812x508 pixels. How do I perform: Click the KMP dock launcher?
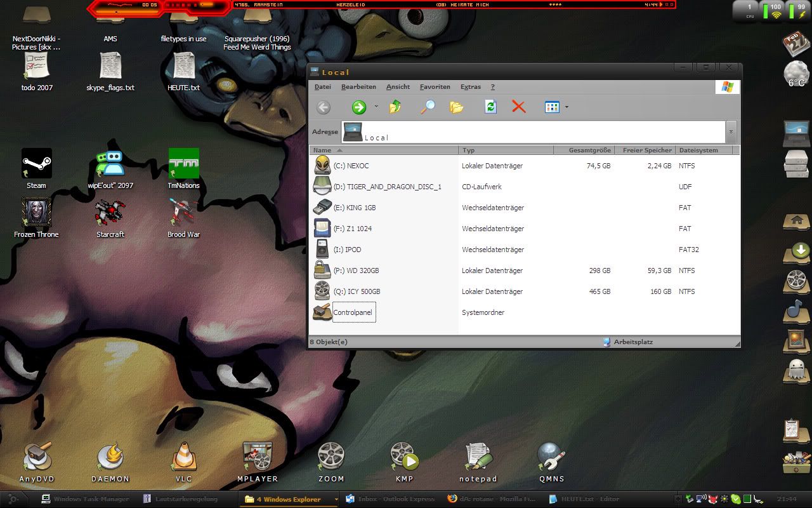[x=404, y=462]
